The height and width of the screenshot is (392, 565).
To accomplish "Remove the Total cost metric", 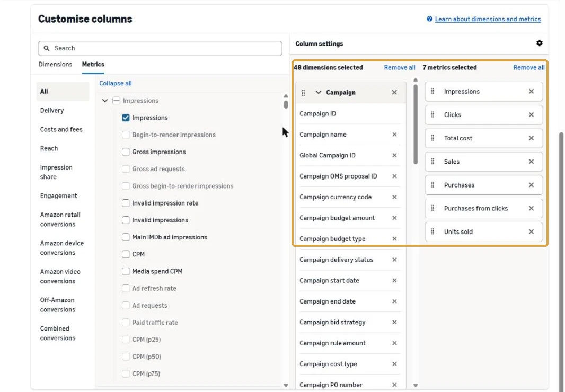I will 531,138.
